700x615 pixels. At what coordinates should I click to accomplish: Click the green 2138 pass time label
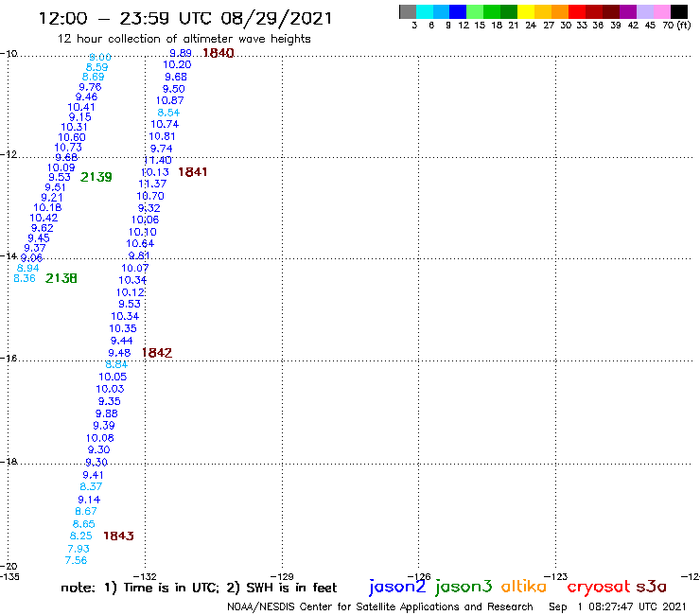61,279
